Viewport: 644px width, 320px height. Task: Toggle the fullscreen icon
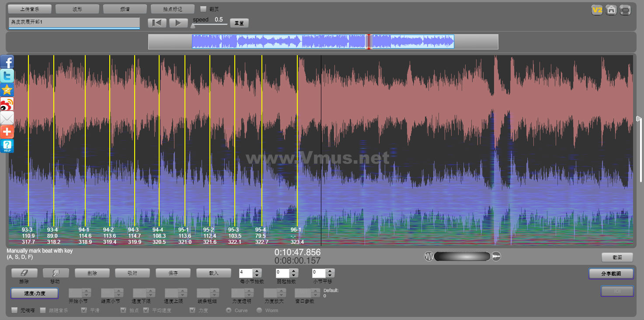point(626,10)
